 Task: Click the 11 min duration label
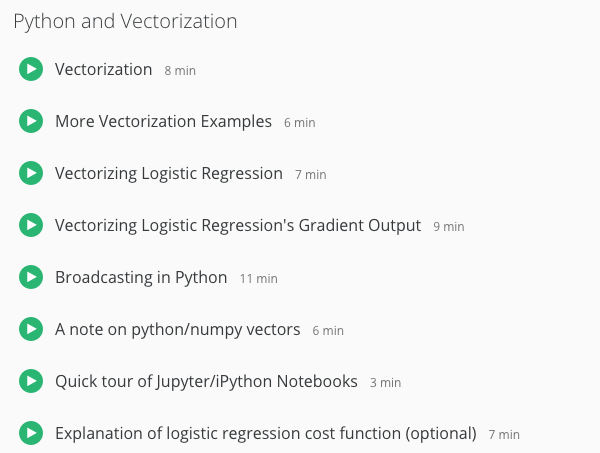pyautogui.click(x=259, y=279)
